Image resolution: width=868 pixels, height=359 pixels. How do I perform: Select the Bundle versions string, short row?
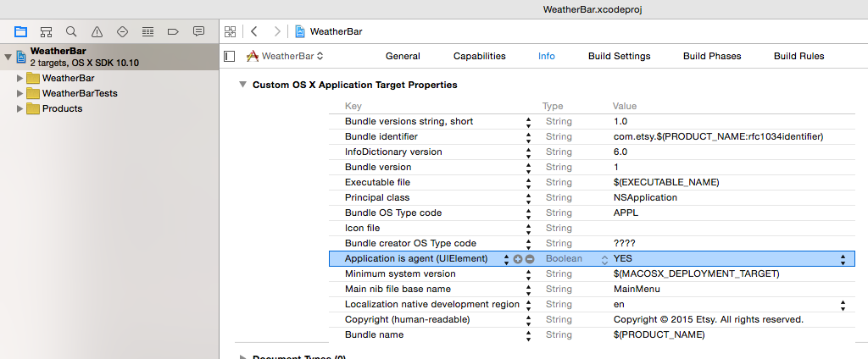[x=593, y=122]
